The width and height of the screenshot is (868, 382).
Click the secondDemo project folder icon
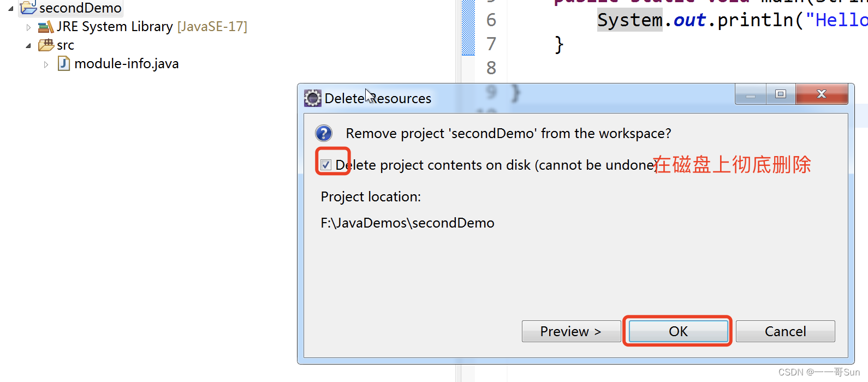(x=28, y=7)
